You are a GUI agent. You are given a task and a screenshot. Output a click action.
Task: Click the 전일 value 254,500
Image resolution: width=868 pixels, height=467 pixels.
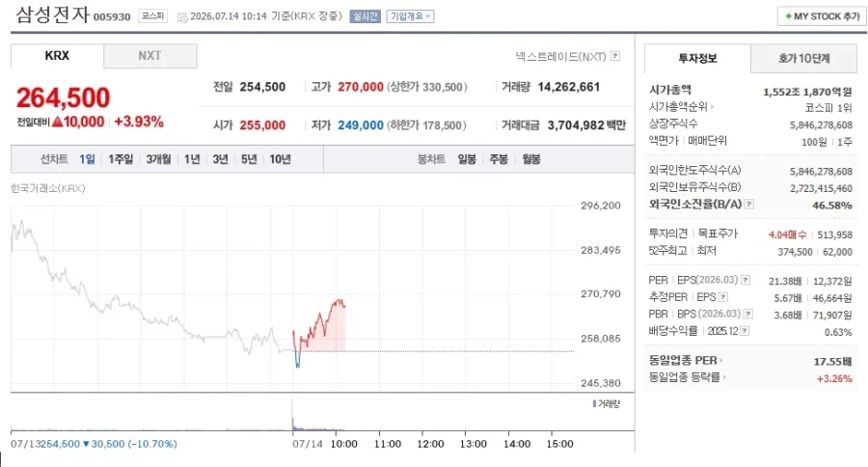pos(262,87)
